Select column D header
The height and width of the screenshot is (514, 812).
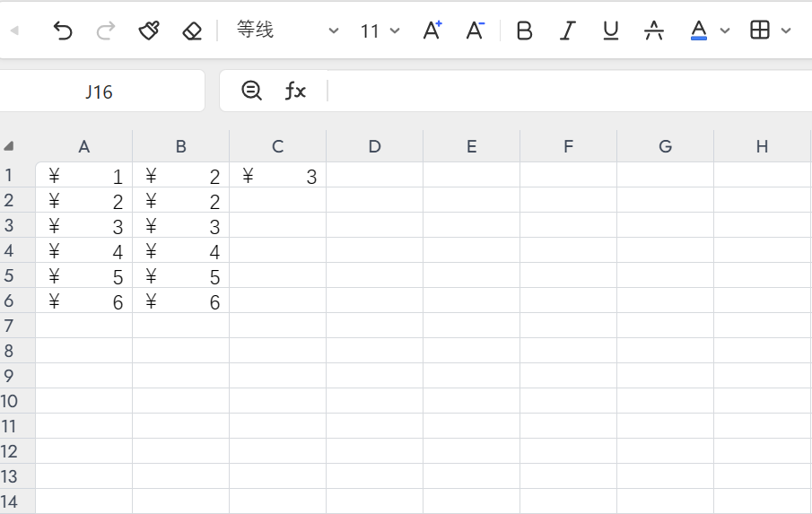pos(374,146)
